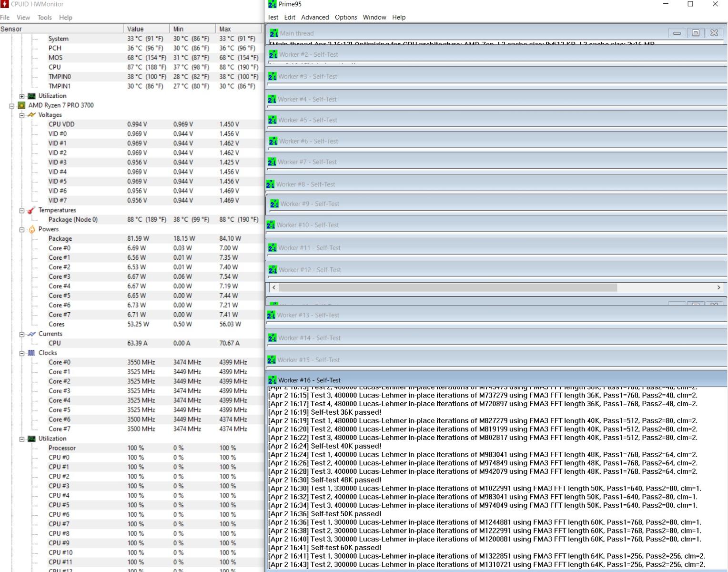This screenshot has height=572, width=728.
Task: Click the horizontal scrollbar thumb in Prime95
Action: pyautogui.click(x=448, y=287)
